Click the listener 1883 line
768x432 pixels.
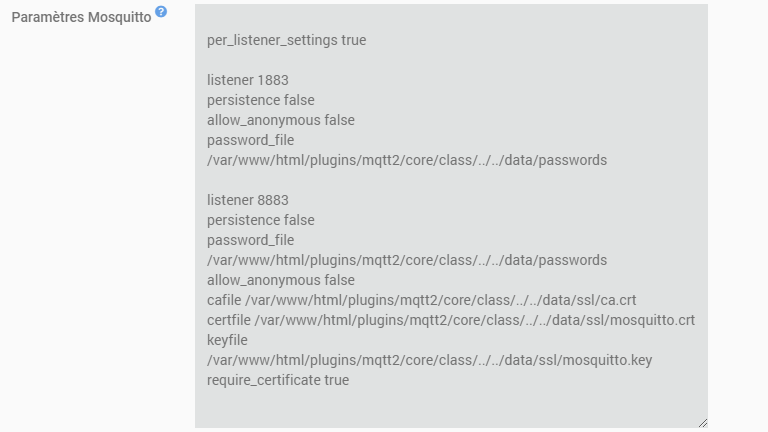248,80
